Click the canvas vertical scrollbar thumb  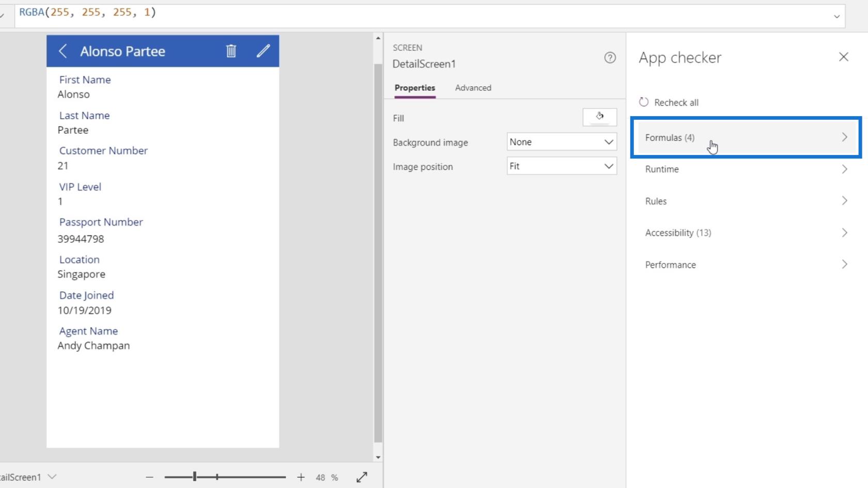378,253
